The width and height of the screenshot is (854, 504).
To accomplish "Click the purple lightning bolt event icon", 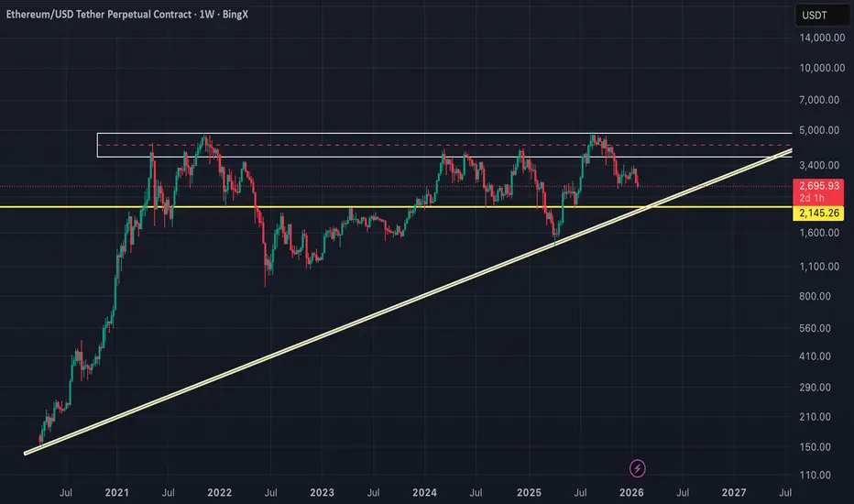I will (x=637, y=468).
